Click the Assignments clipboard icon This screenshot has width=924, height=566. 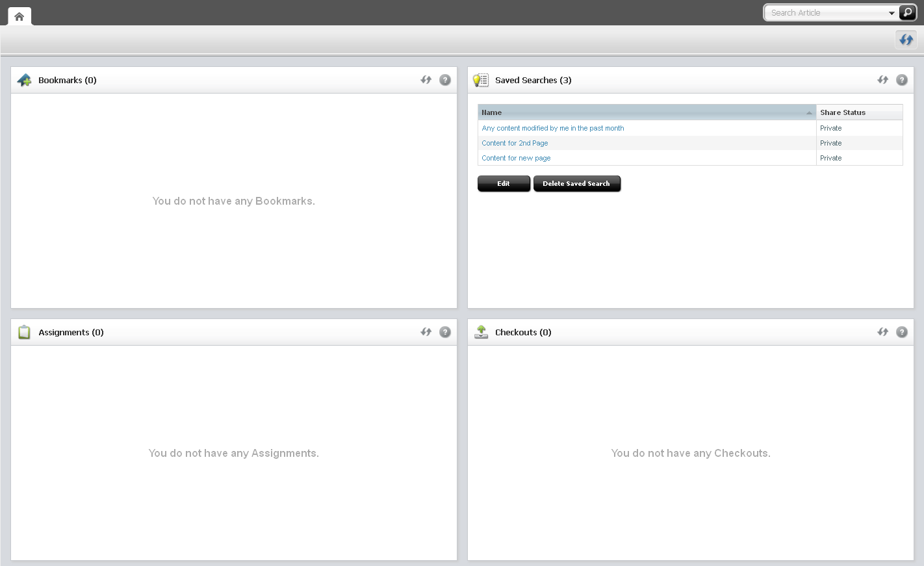[25, 332]
